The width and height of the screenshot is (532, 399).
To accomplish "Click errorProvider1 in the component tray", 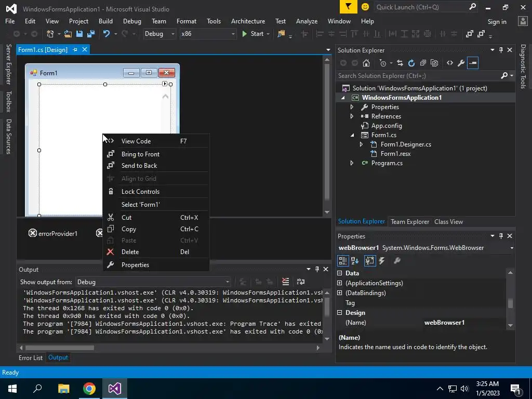I will [x=53, y=234].
